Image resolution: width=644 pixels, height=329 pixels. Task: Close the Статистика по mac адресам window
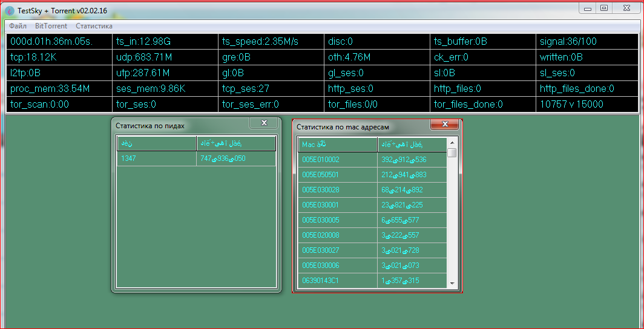tap(444, 124)
